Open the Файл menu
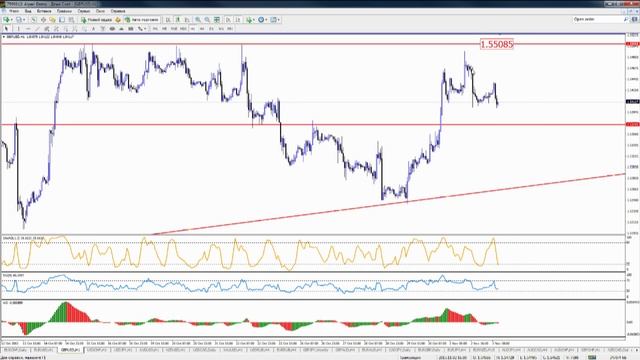This screenshot has height=360, width=640. 14,11
